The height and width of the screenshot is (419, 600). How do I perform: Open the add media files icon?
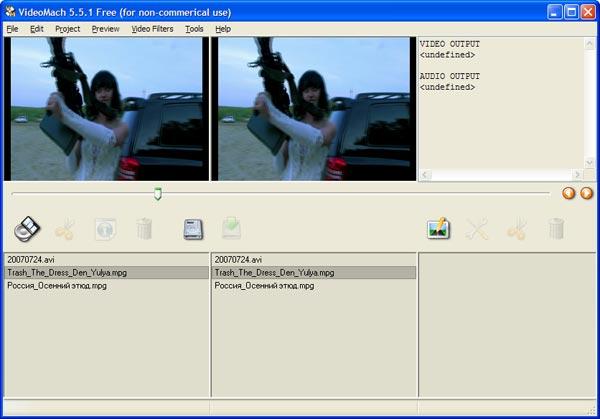(27, 229)
